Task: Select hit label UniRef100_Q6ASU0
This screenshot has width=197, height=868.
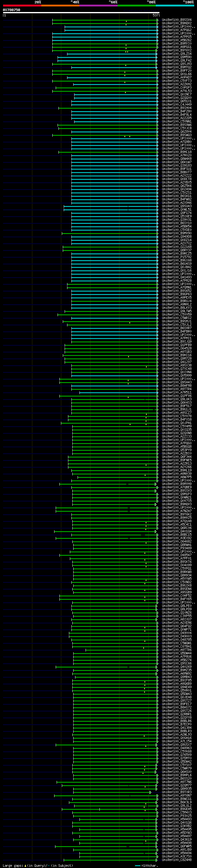Action: (x=177, y=772)
